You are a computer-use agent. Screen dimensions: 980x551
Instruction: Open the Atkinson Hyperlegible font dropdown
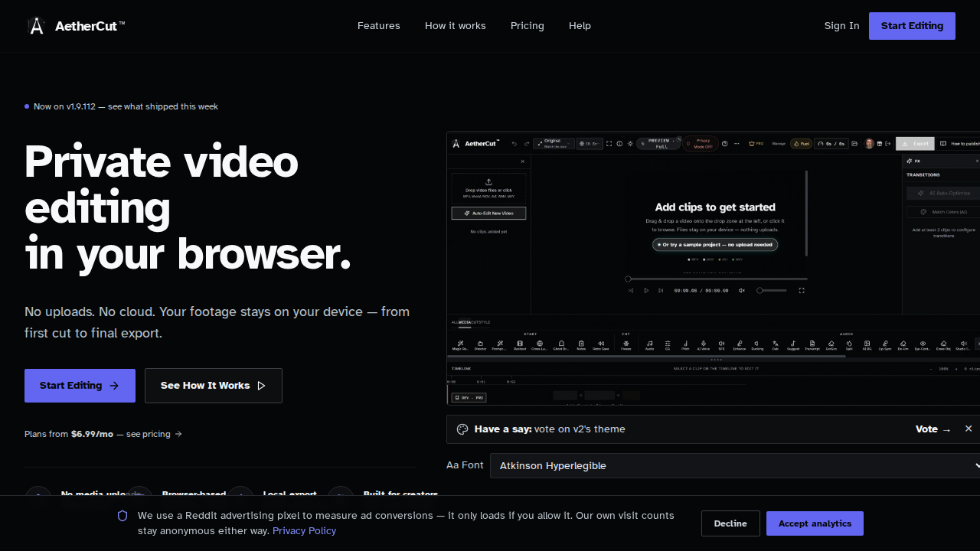(735, 465)
